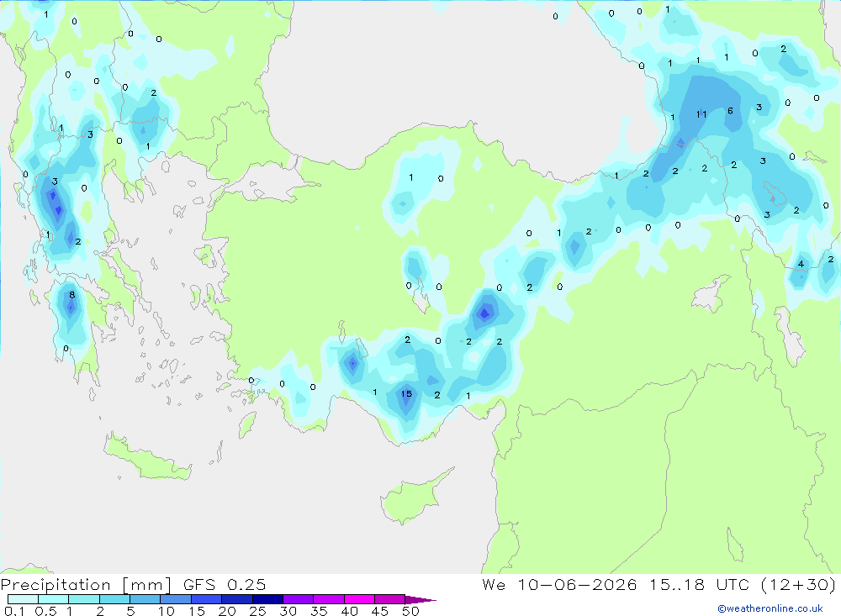
Task: Click the 40–45 mm legend color swatch
Action: (x=359, y=599)
